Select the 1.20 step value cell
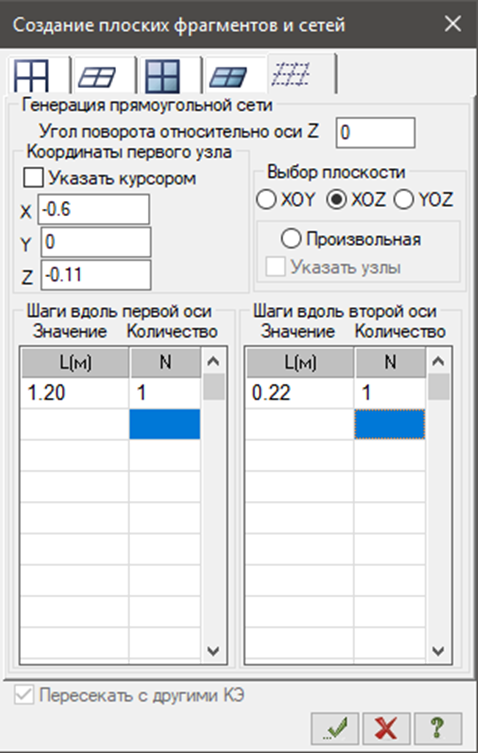 74,393
